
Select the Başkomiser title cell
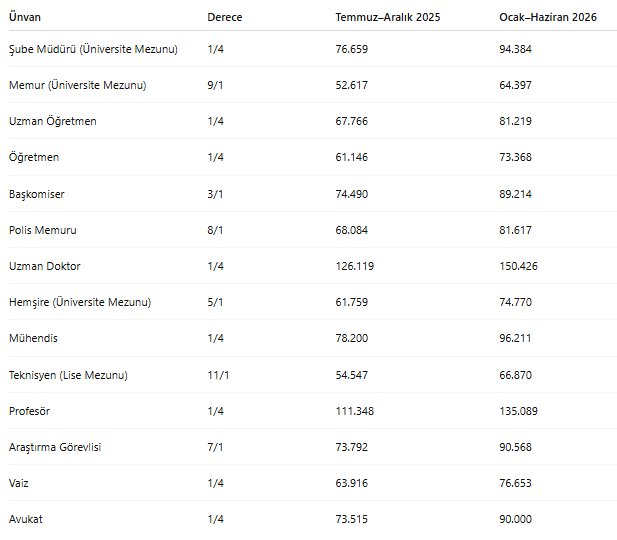tap(36, 194)
